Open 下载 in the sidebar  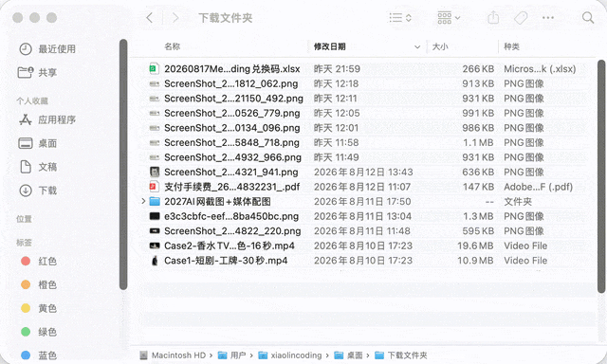(38, 191)
